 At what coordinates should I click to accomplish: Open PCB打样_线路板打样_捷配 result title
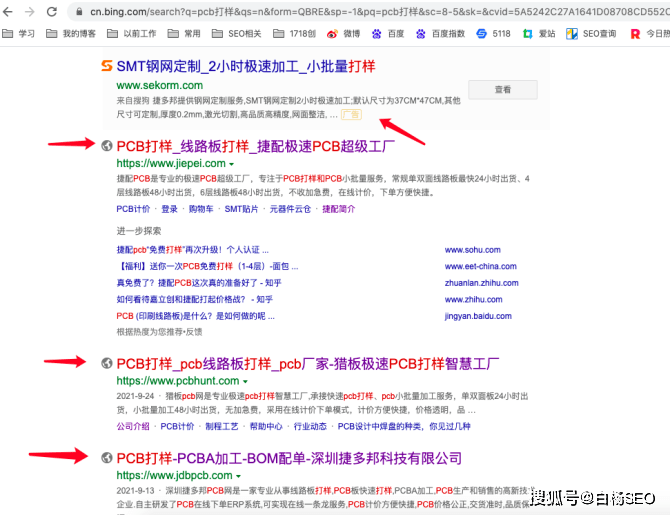pyautogui.click(x=256, y=146)
